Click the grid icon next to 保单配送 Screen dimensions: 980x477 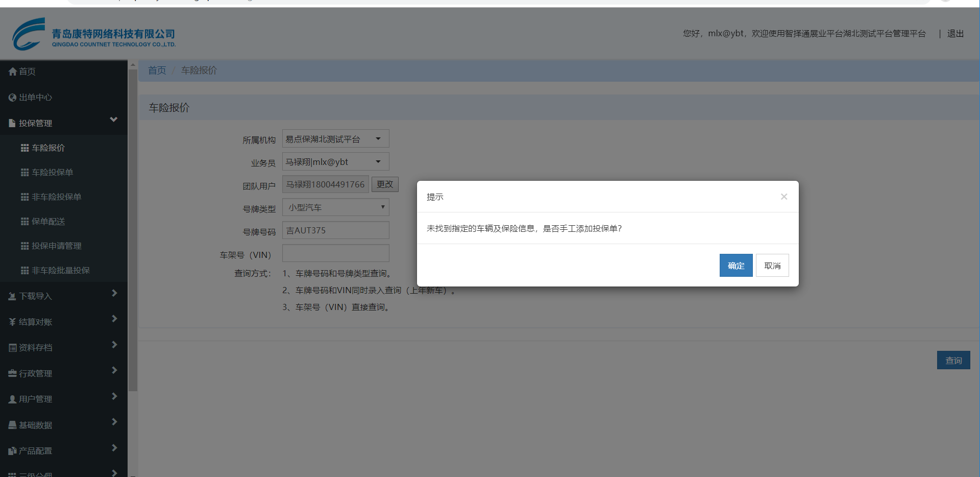click(24, 221)
